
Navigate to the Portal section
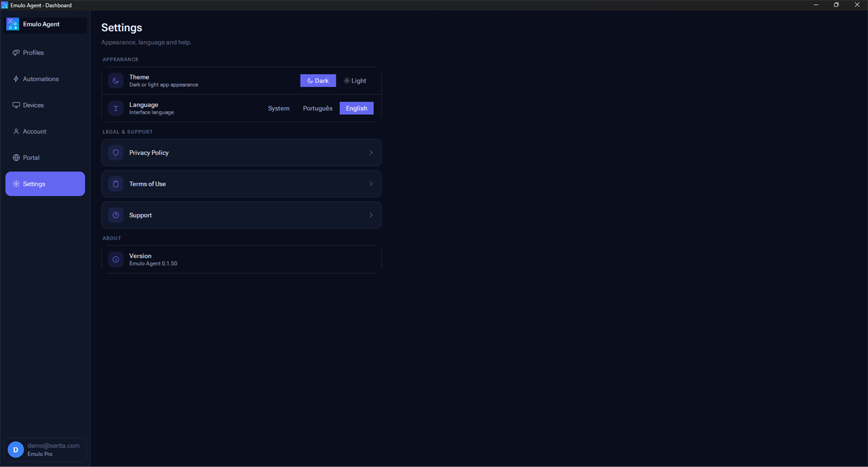(45, 158)
